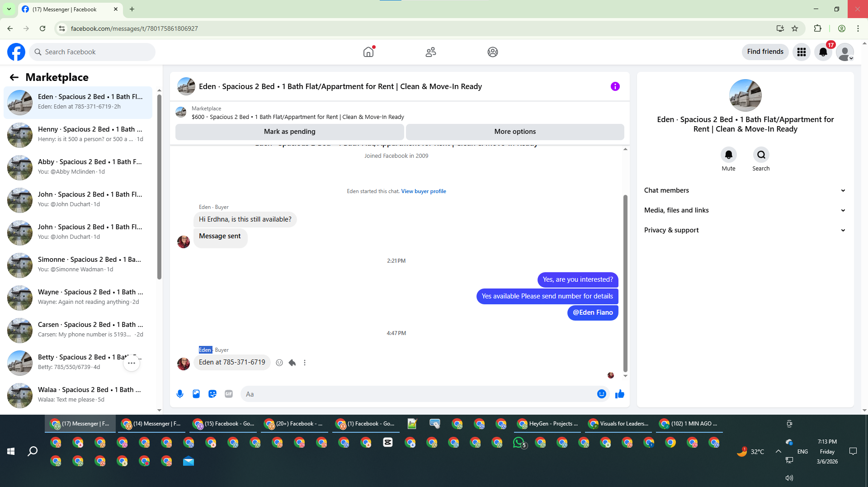
Task: Go back using the Marketplace arrow
Action: click(14, 77)
